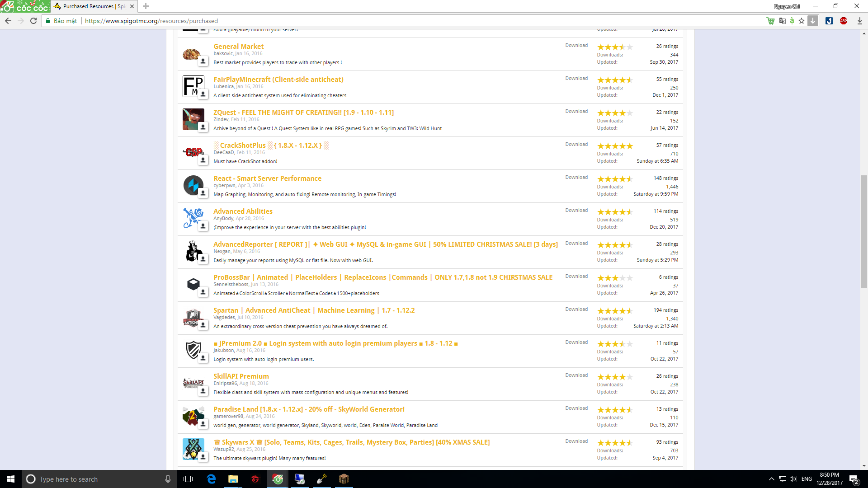The width and height of the screenshot is (868, 488).
Task: Go back to previous page
Action: [x=8, y=21]
